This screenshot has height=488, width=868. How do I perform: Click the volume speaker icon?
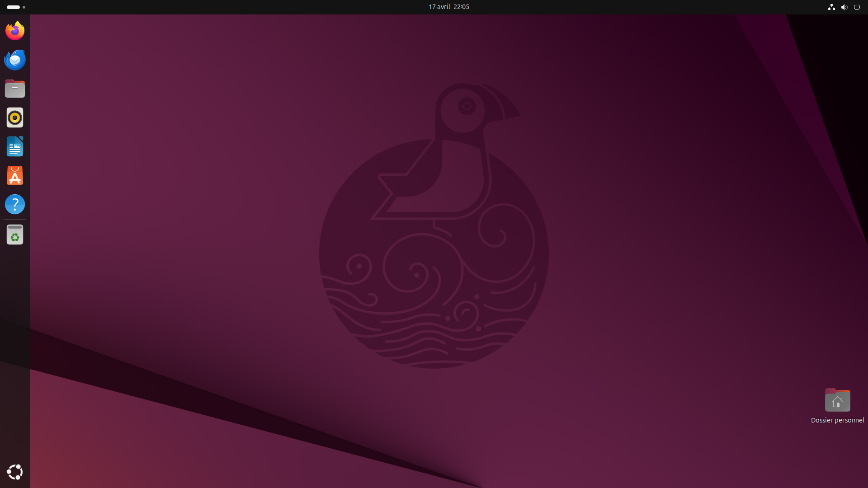pos(844,7)
